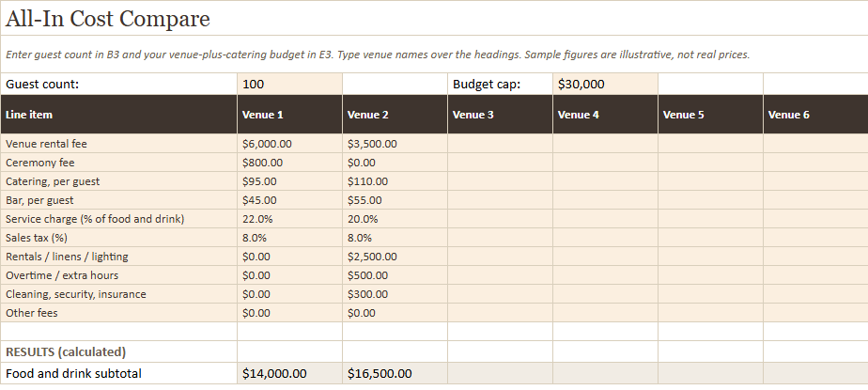Click the 'Catering, per guest' row label
Image resolution: width=868 pixels, height=390 pixels.
pyautogui.click(x=53, y=181)
